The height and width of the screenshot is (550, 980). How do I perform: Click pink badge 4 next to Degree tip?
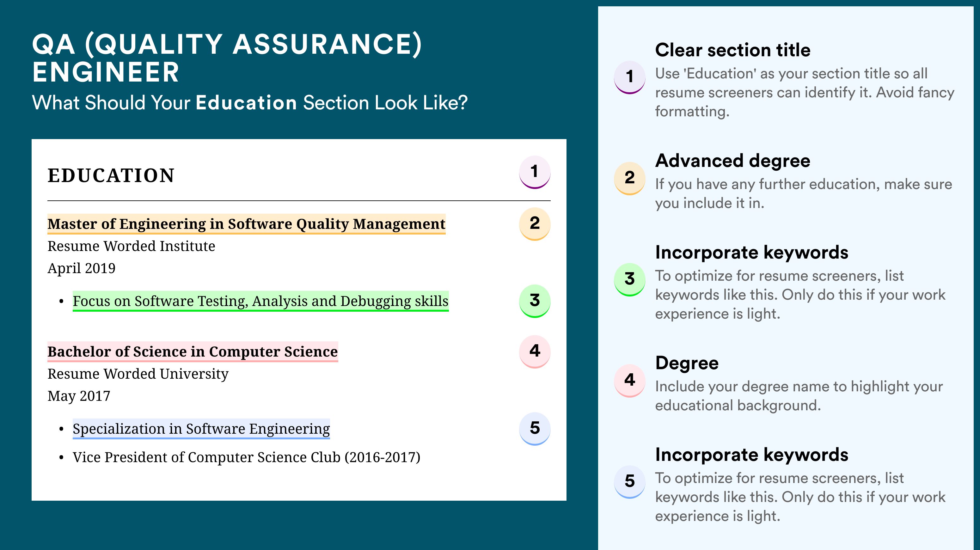(629, 381)
